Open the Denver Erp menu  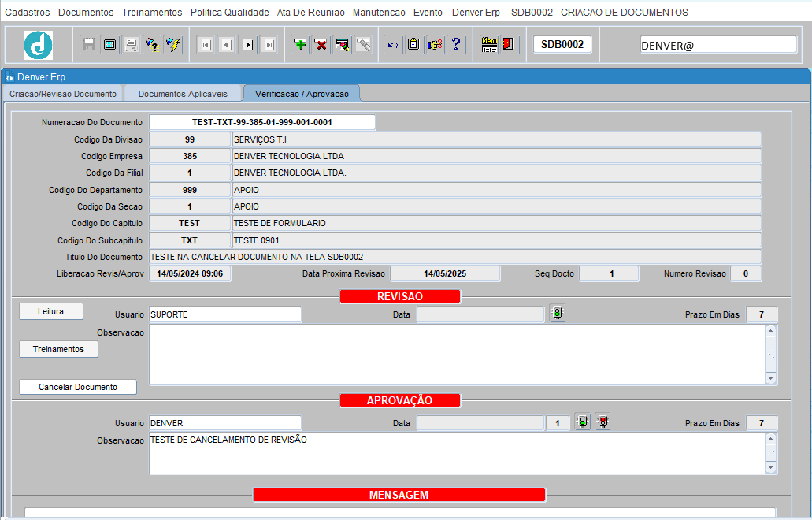[x=476, y=13]
